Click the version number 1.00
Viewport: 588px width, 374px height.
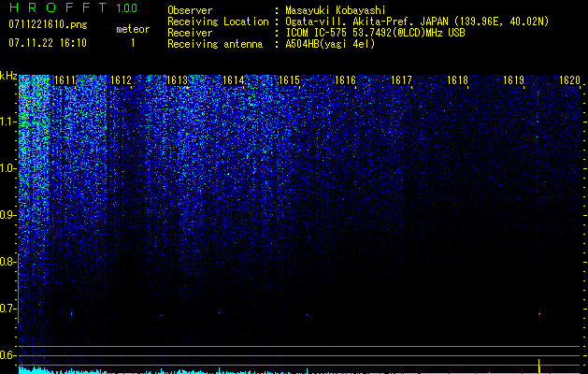click(127, 8)
